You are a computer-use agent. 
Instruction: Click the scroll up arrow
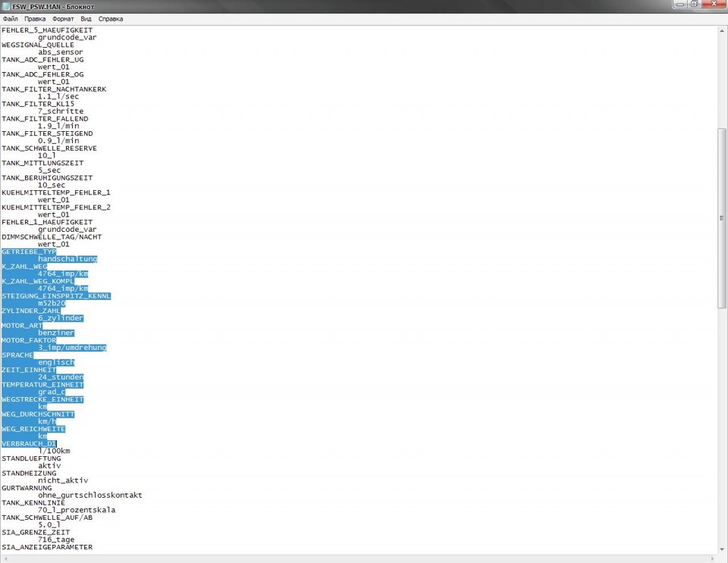[721, 30]
